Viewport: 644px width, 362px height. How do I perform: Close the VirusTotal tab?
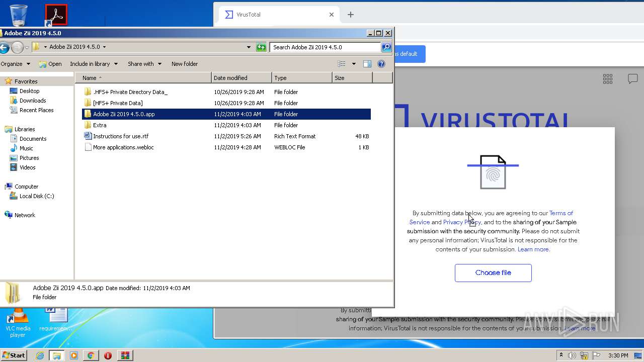coord(332,15)
